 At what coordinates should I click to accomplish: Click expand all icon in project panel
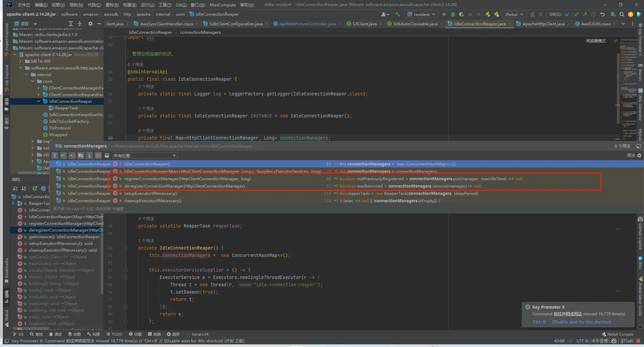click(x=70, y=24)
